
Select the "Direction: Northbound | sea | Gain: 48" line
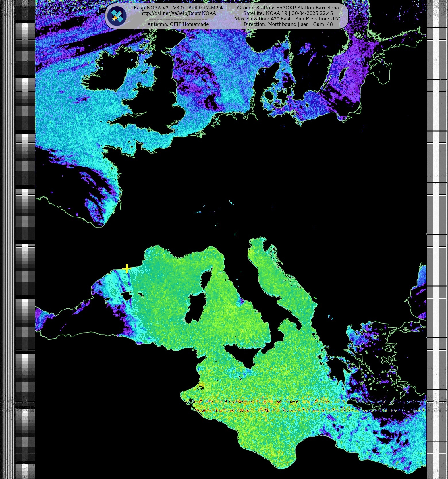point(288,24)
